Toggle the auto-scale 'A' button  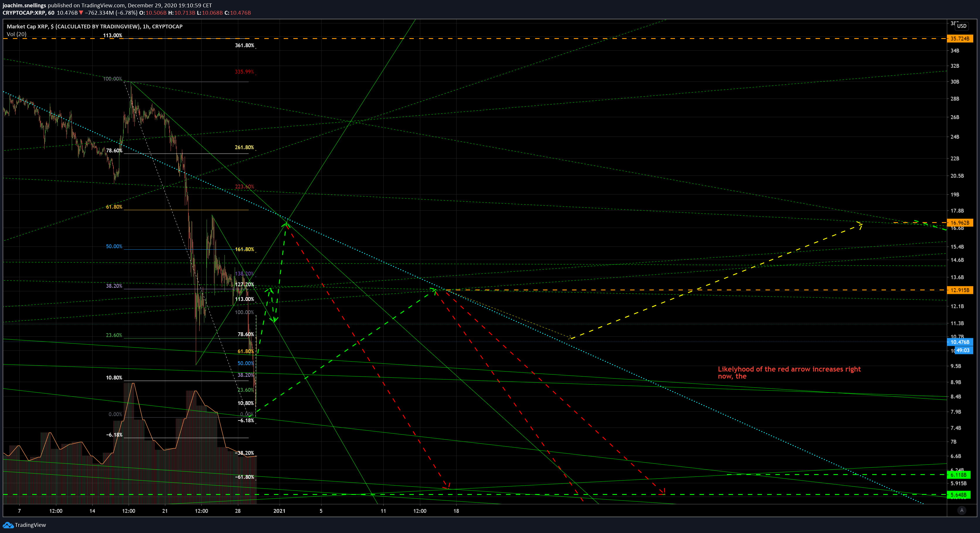962,510
